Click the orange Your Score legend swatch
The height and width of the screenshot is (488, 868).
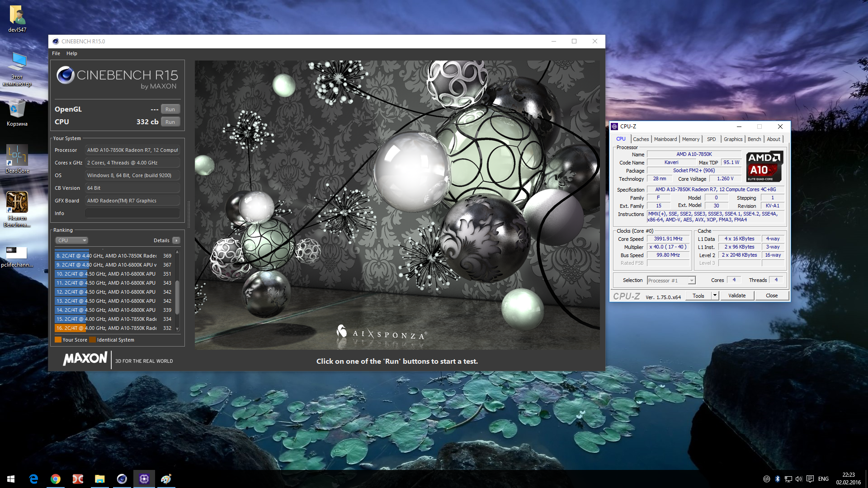58,340
